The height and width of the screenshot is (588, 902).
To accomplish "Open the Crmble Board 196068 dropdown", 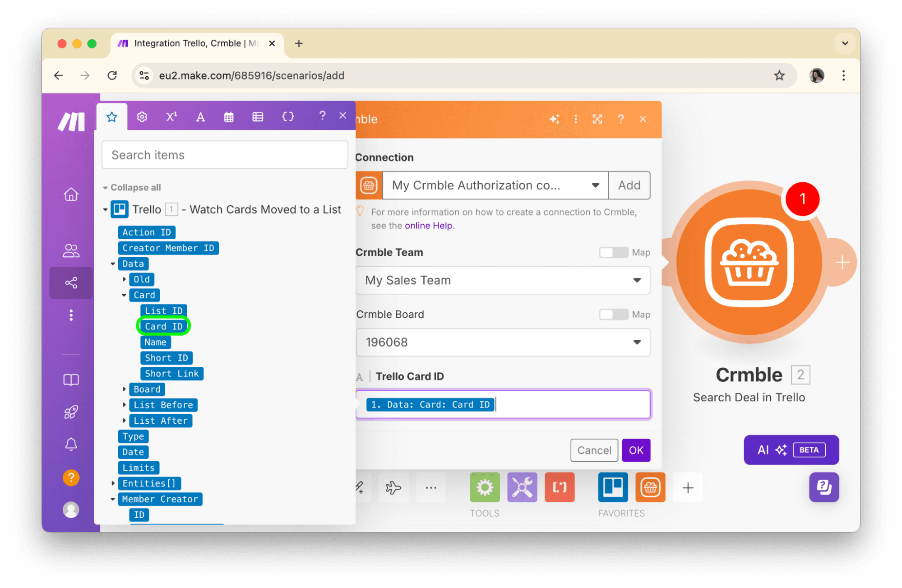I will (x=503, y=343).
